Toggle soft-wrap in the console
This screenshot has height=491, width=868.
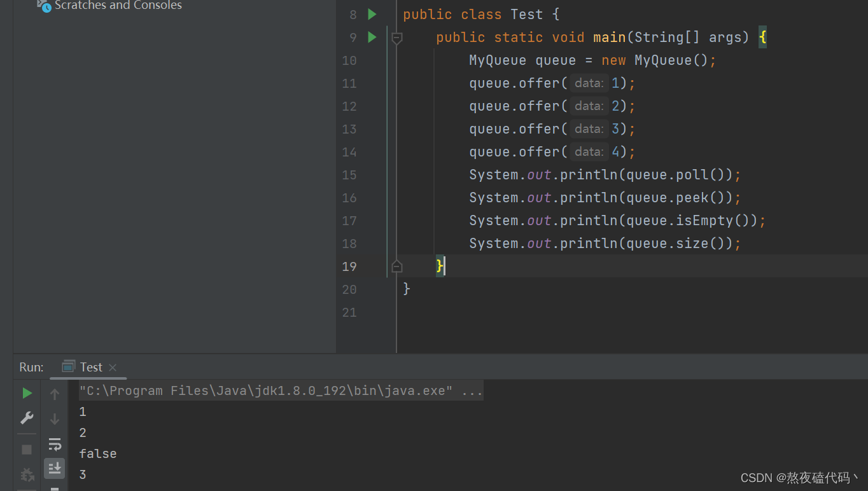(55, 444)
